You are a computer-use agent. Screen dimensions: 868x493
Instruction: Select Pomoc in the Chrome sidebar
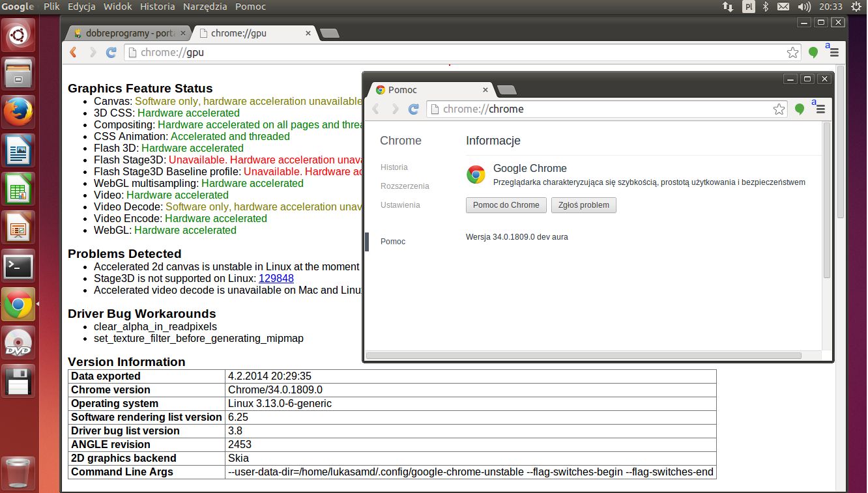[x=393, y=242]
